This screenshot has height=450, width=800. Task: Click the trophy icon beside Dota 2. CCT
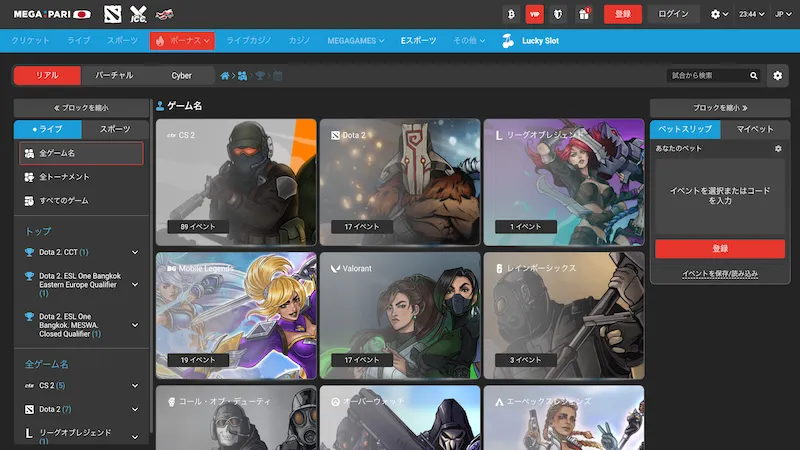click(29, 252)
